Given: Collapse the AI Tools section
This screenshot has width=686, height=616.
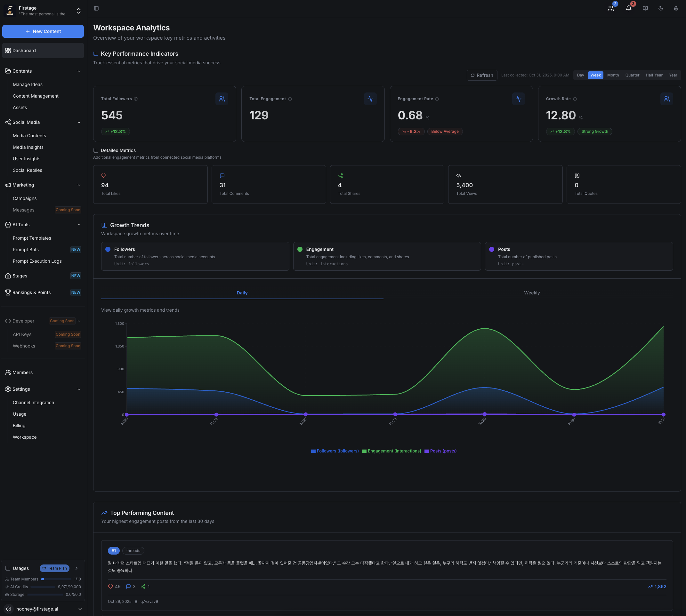Looking at the screenshot, I should tap(79, 224).
